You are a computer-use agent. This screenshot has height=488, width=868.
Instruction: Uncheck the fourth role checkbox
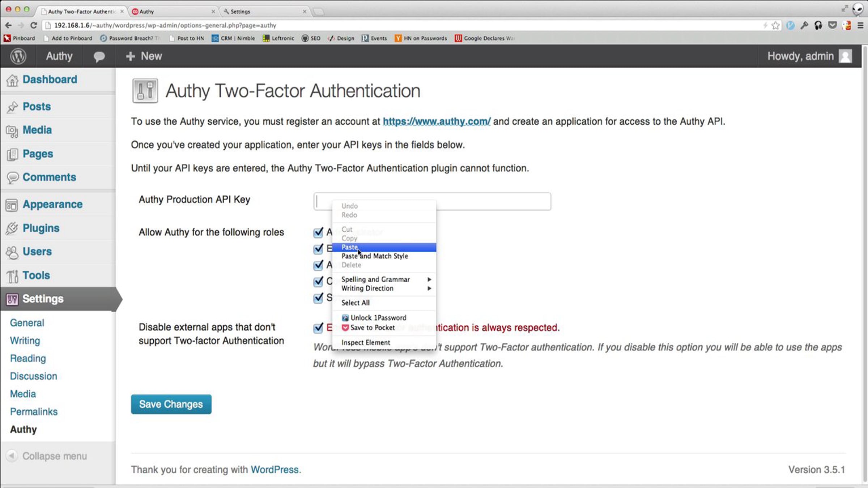(318, 281)
